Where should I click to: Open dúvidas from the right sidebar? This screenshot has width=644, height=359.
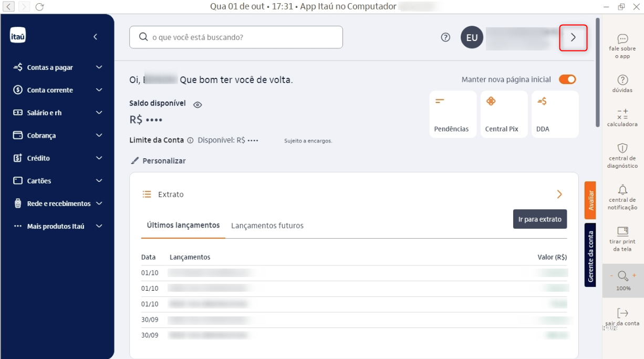(x=622, y=82)
